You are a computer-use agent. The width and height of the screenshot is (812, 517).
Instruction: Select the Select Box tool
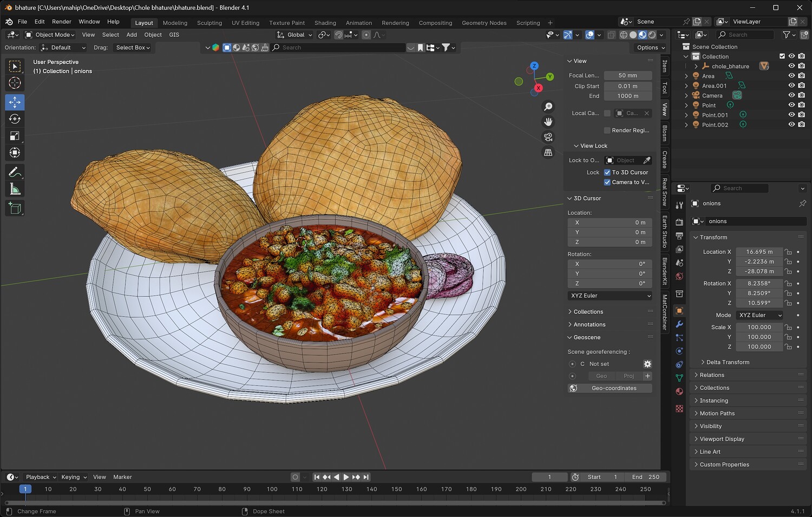click(x=15, y=66)
